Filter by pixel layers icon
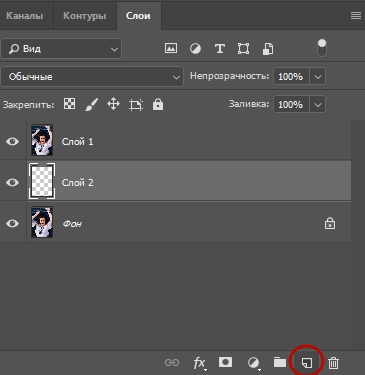 [171, 49]
